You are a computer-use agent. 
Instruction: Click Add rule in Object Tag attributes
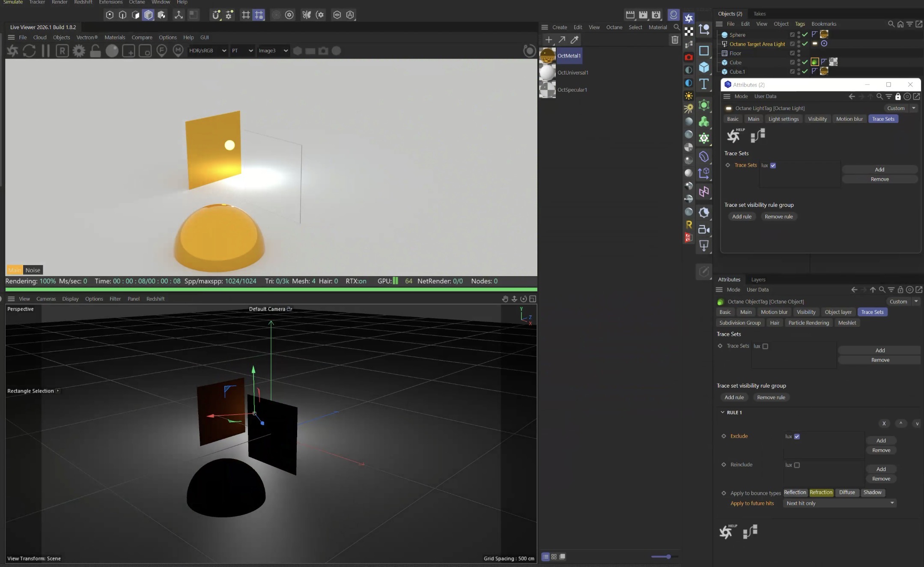pyautogui.click(x=734, y=397)
